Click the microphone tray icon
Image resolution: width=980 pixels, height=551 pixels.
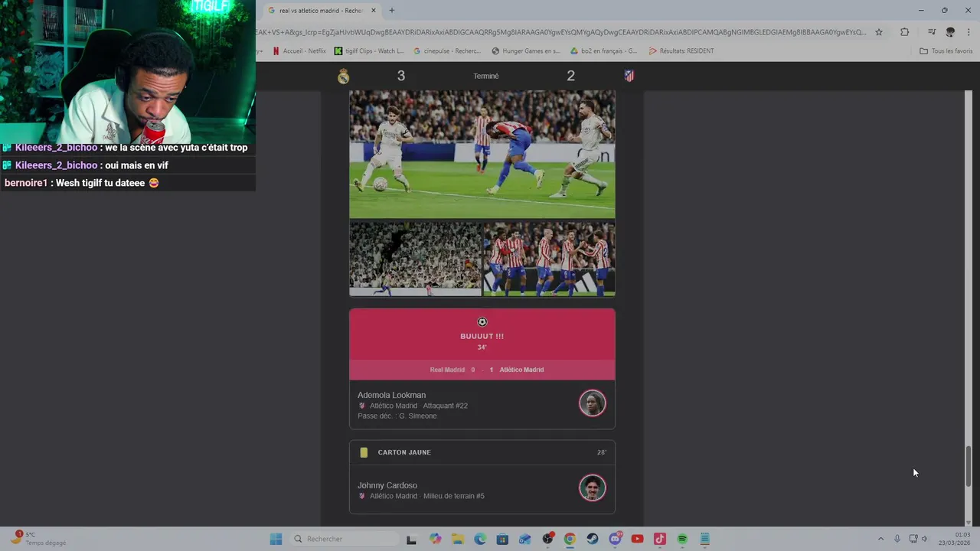point(897,539)
